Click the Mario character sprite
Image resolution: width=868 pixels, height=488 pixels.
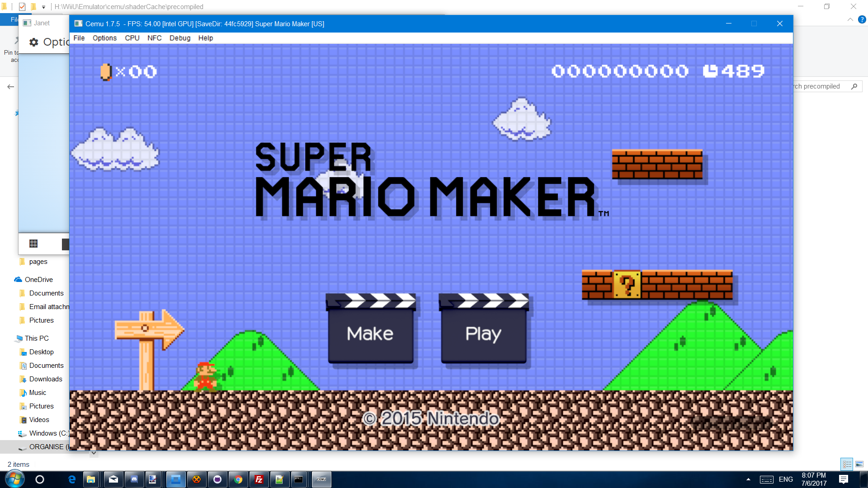pos(206,376)
